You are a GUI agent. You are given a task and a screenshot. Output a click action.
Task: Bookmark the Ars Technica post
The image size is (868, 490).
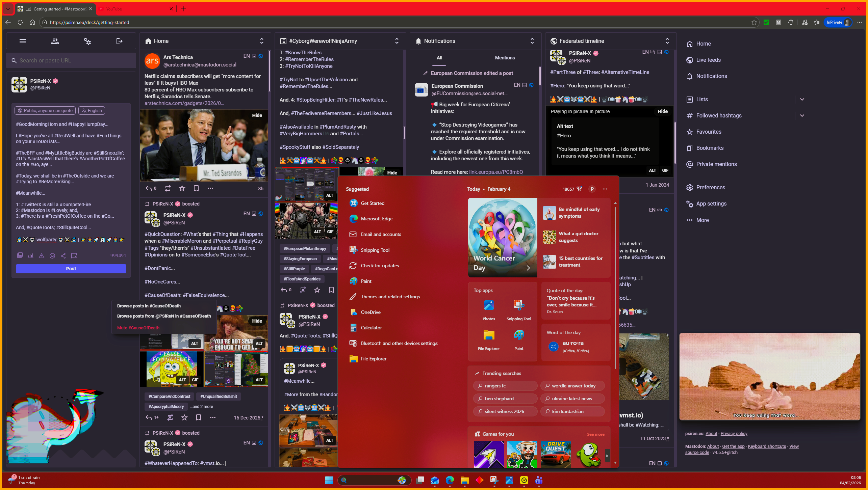tap(196, 188)
